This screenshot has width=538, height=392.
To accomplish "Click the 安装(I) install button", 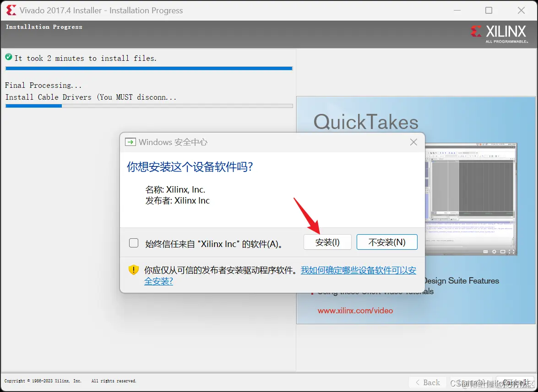I will pos(327,242).
